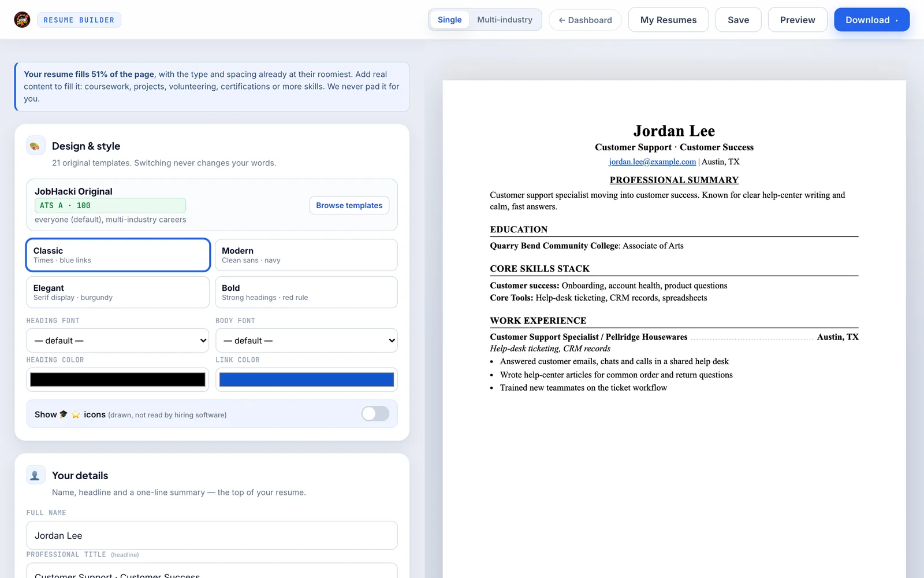
Task: Pick the Bold red rule style
Action: tap(306, 292)
